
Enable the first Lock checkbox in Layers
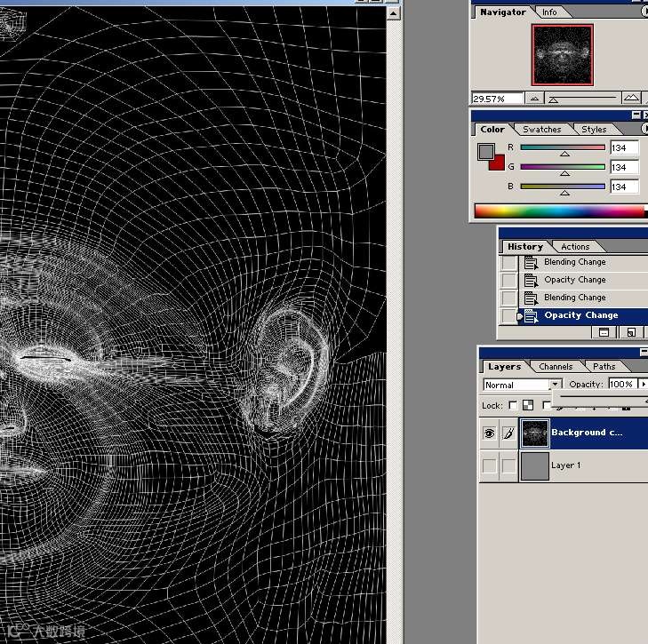click(x=513, y=405)
